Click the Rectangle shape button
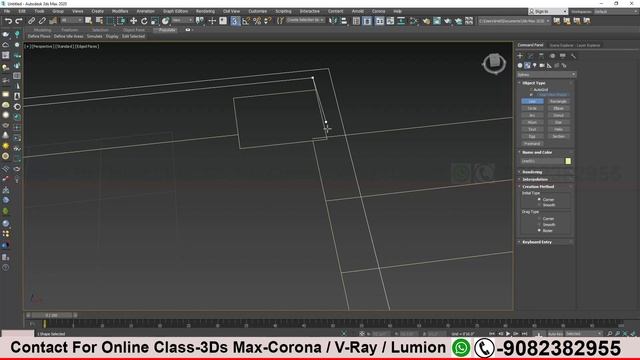The image size is (640, 360). pyautogui.click(x=558, y=101)
